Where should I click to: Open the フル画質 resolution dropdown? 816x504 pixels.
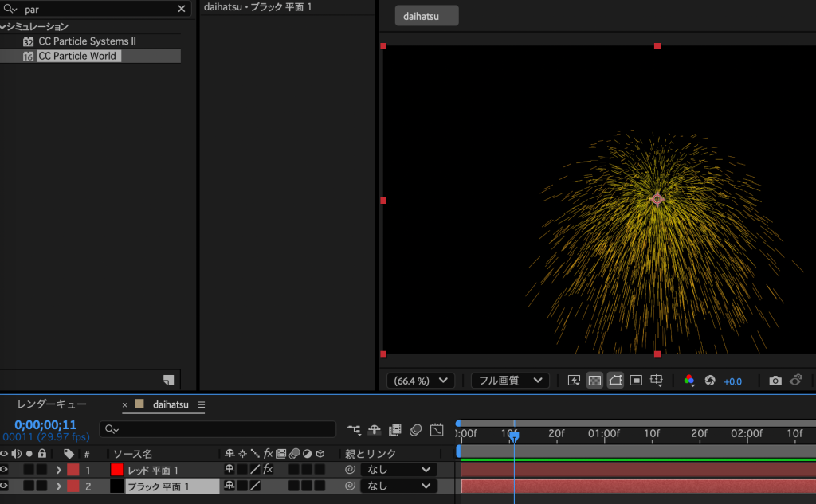510,381
